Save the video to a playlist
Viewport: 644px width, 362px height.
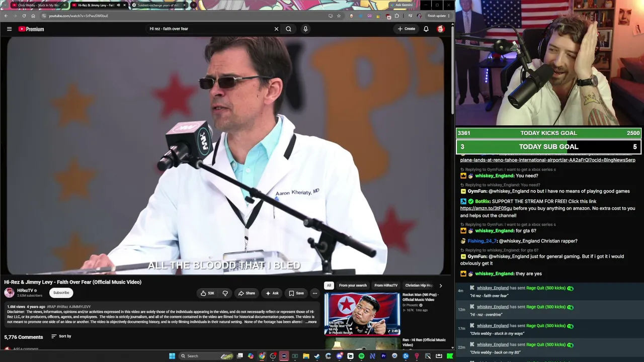(296, 293)
